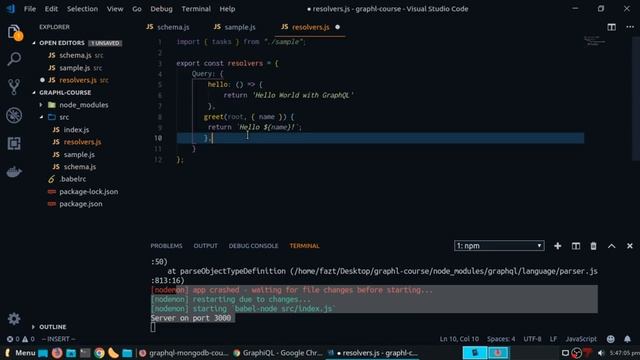Switch to the GraphiQL Chrome taskbar window
The width and height of the screenshot is (640, 360).
point(277,353)
